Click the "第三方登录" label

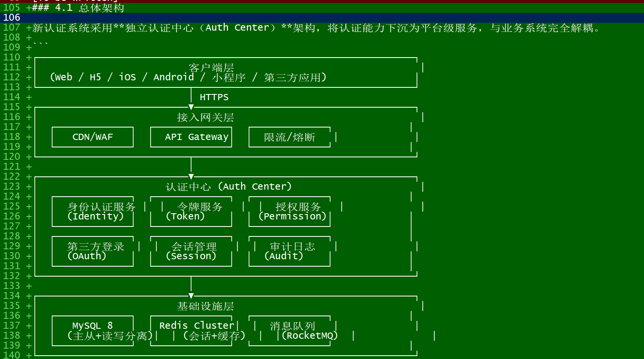point(96,246)
